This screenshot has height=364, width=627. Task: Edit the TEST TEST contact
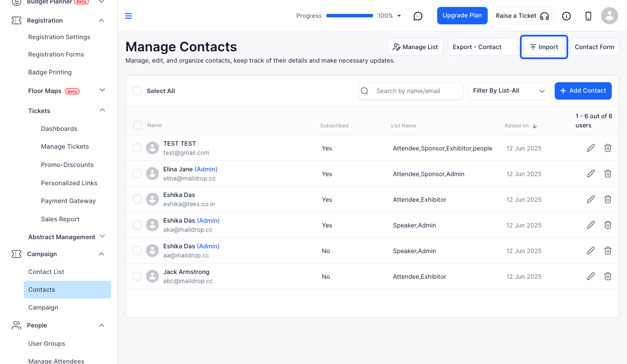(x=591, y=148)
